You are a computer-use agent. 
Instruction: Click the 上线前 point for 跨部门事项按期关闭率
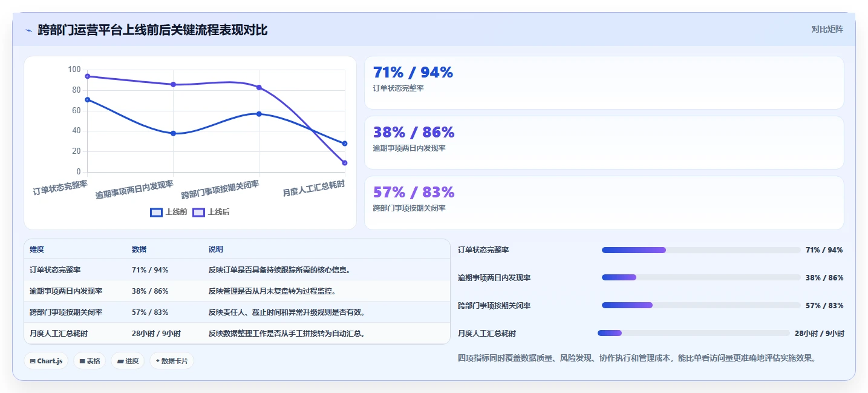[259, 114]
